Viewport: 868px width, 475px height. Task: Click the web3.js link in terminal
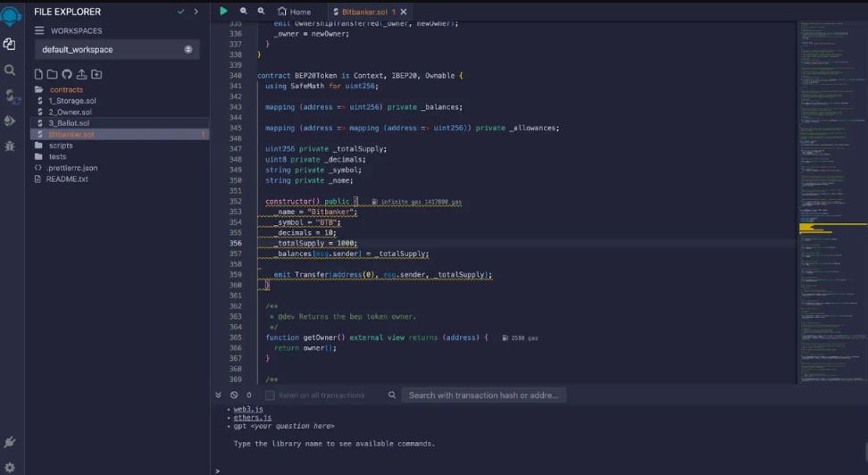[x=248, y=409]
